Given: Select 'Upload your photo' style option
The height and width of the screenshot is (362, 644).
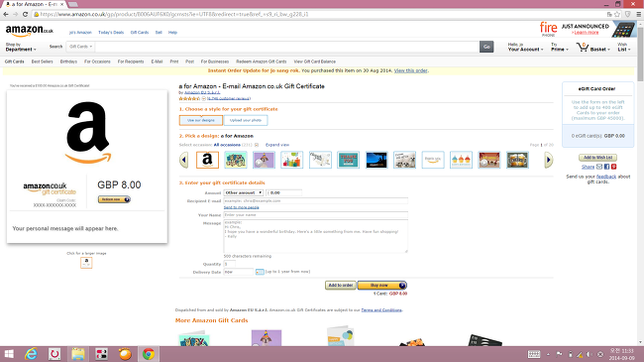Looking at the screenshot, I should (x=246, y=120).
